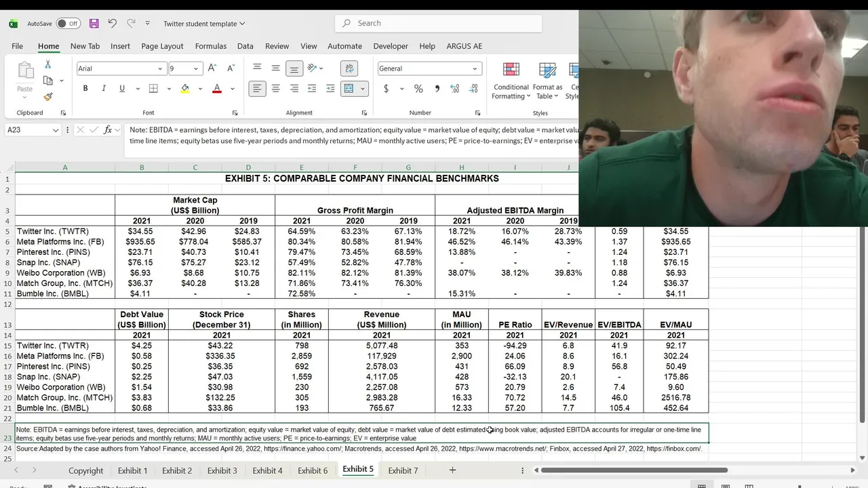Click the Borders icon
This screenshot has height=488, width=868.
153,89
